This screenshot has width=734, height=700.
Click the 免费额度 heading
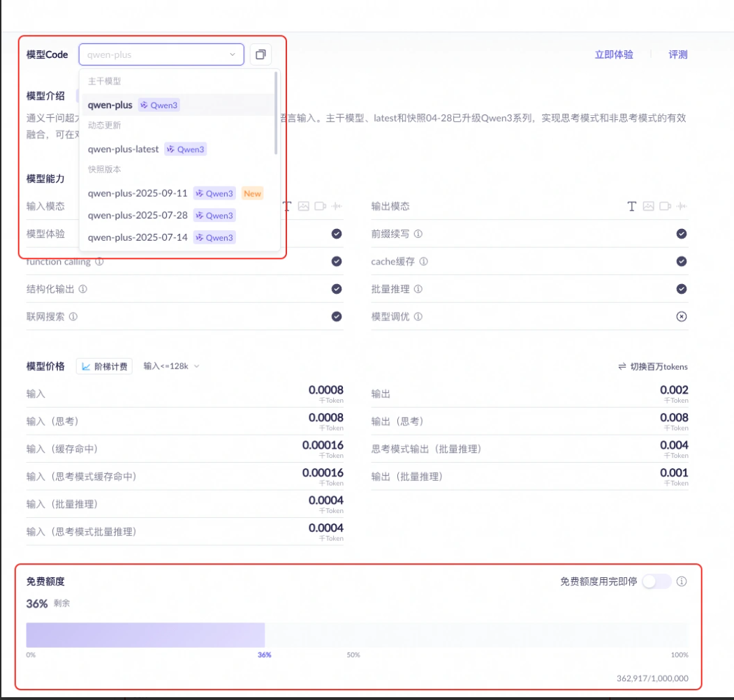(x=45, y=581)
